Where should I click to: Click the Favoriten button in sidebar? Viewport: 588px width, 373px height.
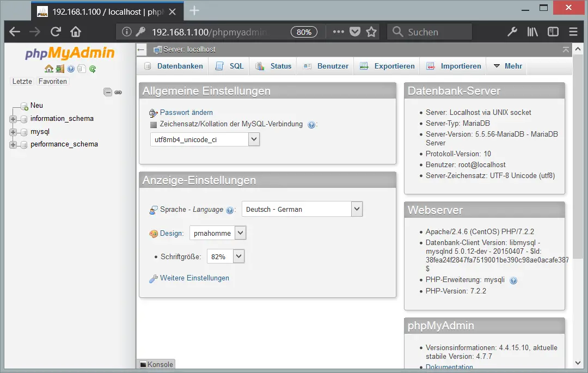pos(52,81)
